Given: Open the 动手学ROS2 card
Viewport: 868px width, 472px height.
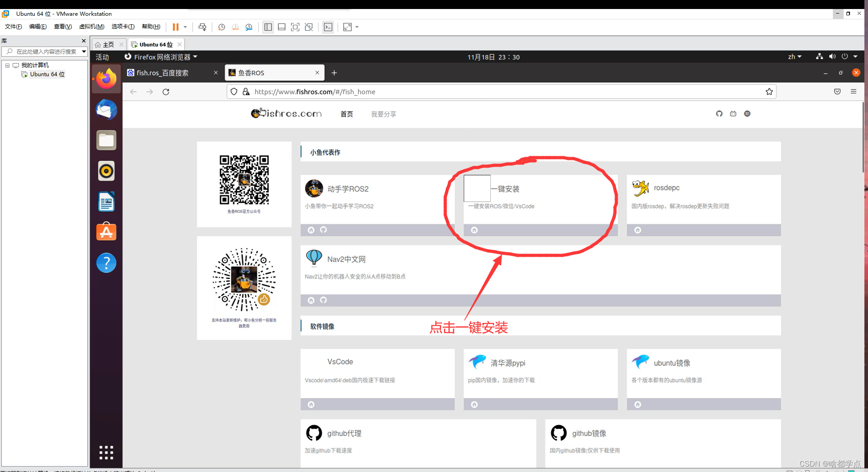Looking at the screenshot, I should [377, 205].
